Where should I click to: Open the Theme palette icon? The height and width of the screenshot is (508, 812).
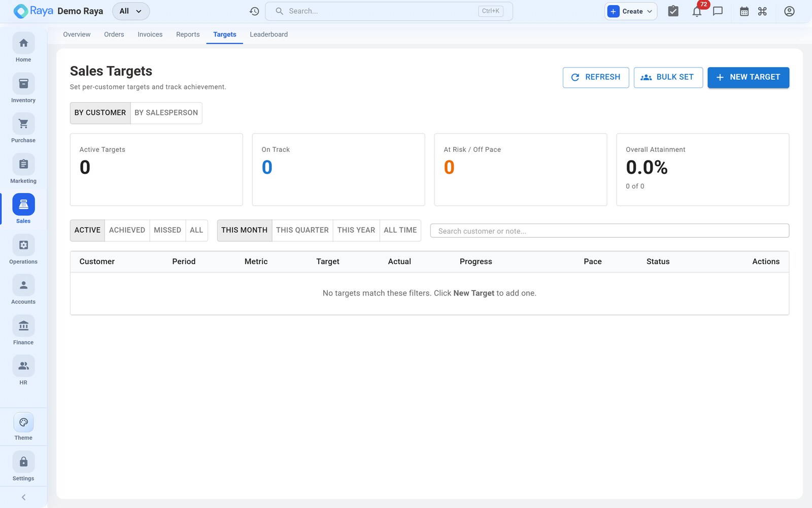point(23,423)
